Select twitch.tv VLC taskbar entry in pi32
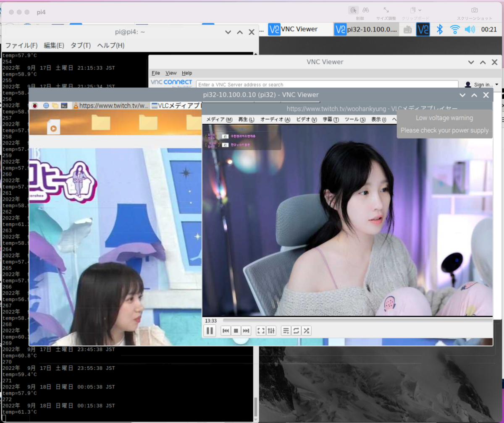The width and height of the screenshot is (504, 423). point(111,106)
